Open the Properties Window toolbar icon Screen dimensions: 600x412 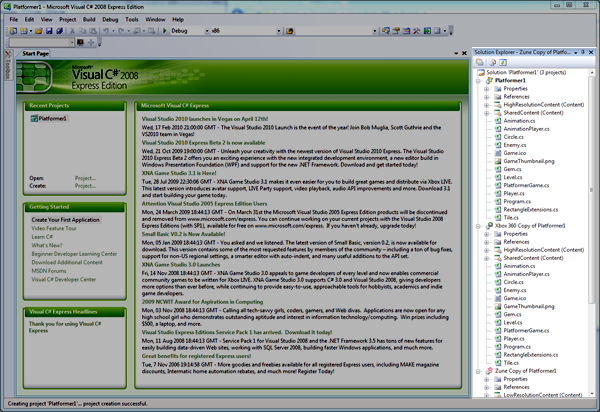396,31
